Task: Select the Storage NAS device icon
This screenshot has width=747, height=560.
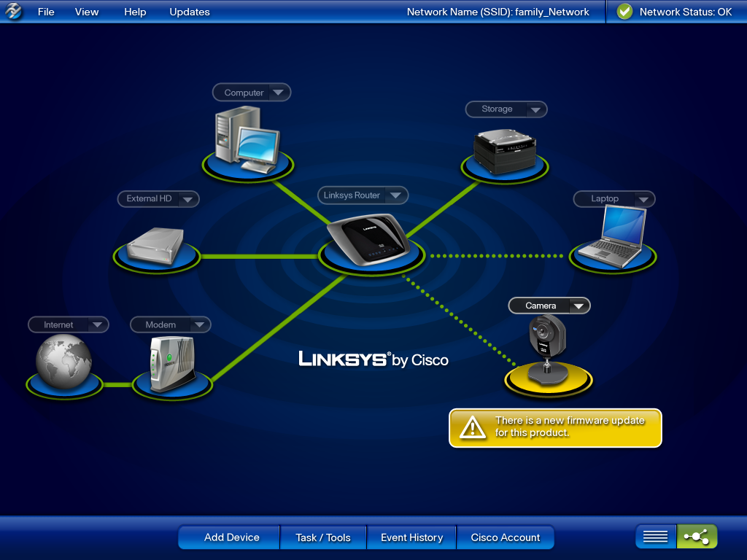Action: tap(505, 150)
